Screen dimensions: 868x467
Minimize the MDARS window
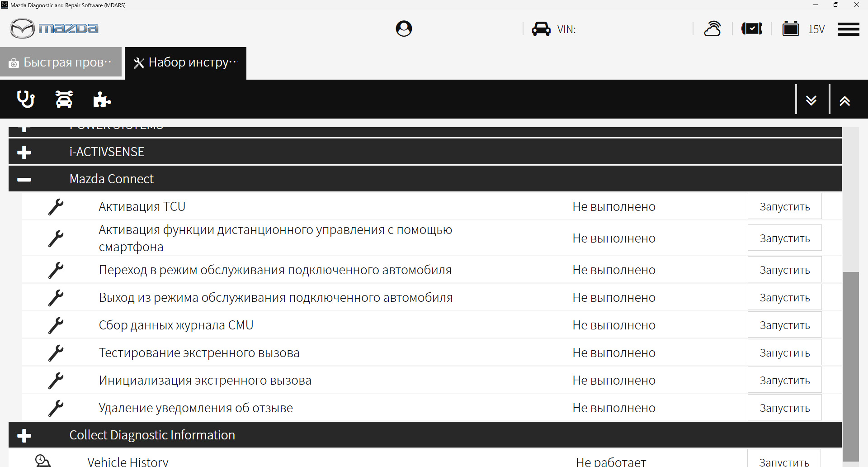click(816, 5)
